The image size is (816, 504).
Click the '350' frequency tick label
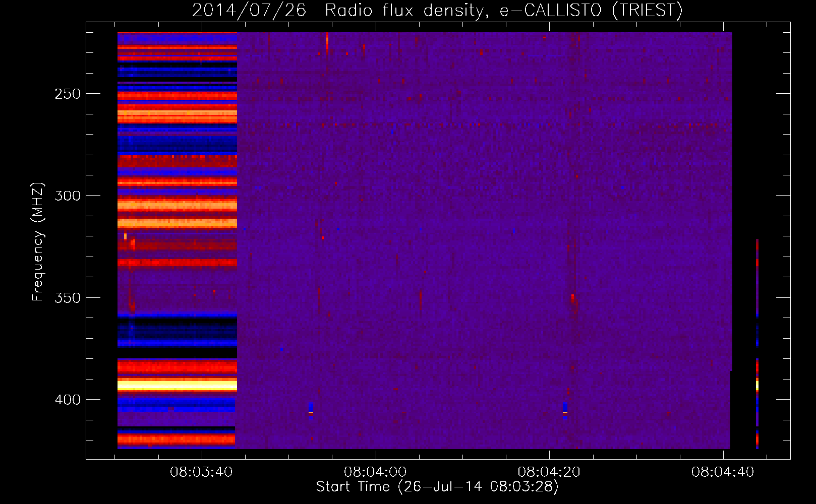pyautogui.click(x=68, y=298)
